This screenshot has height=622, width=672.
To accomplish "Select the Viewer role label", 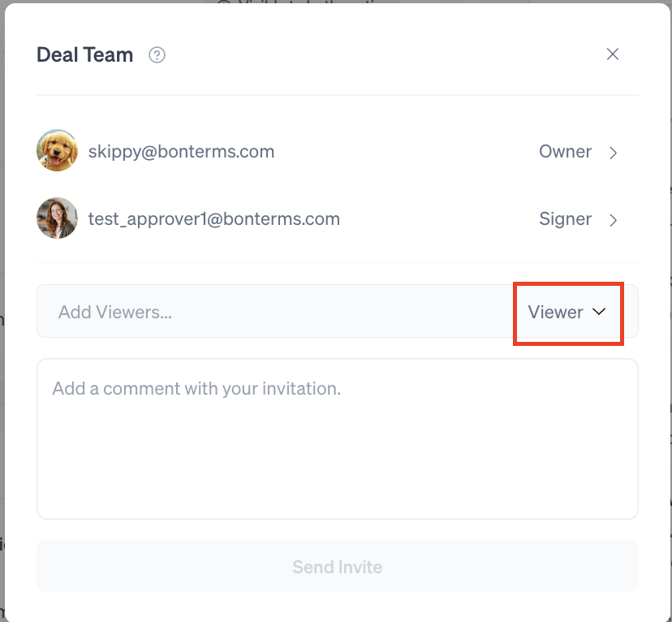I will pos(555,312).
